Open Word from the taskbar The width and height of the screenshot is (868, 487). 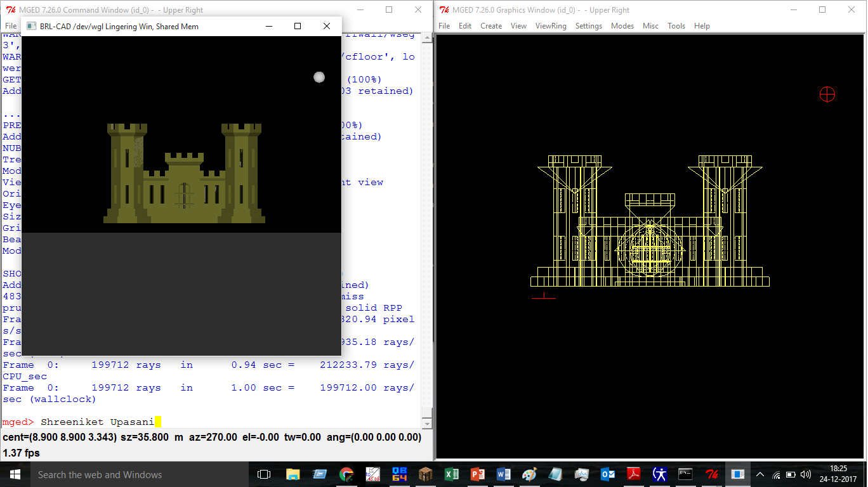coord(504,474)
